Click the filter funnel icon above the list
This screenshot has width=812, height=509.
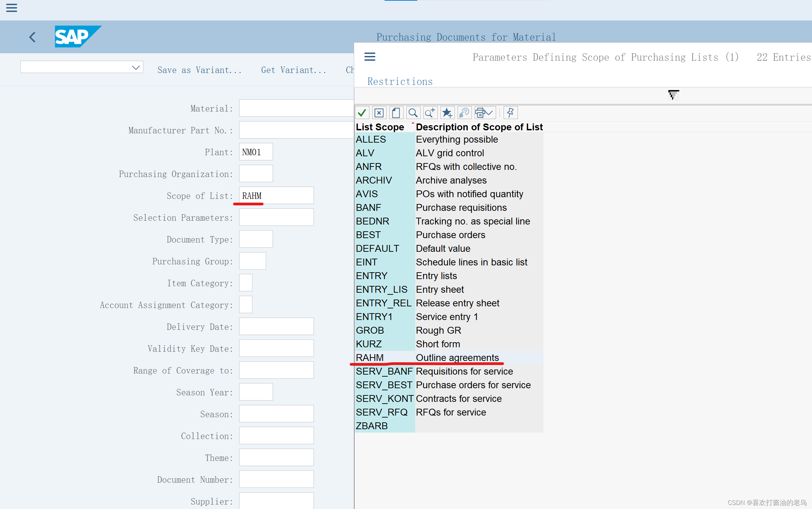pyautogui.click(x=673, y=94)
